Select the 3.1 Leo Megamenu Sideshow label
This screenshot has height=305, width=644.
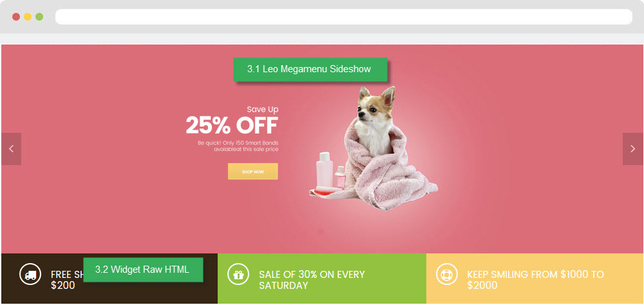coord(310,70)
